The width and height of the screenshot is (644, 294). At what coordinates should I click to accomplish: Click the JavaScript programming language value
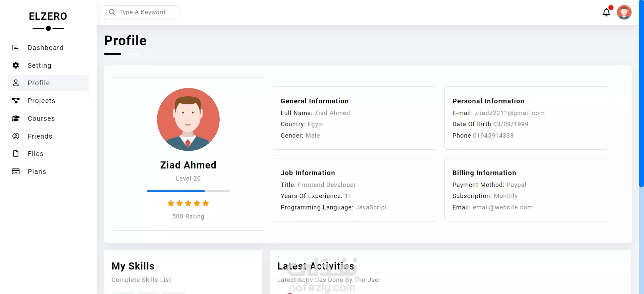[x=371, y=207]
